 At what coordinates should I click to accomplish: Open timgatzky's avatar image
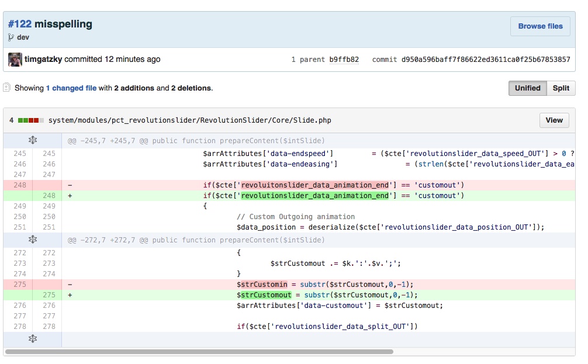coord(15,59)
